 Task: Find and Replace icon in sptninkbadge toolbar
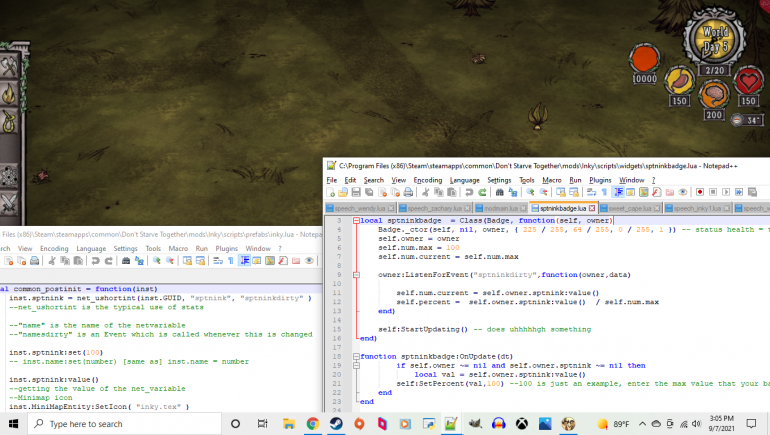pyautogui.click(x=513, y=192)
